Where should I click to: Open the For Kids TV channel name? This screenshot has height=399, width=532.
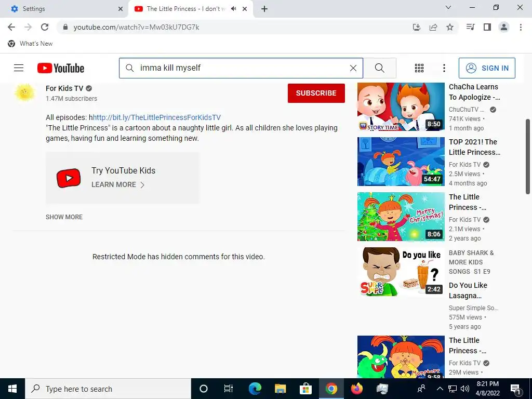64,88
